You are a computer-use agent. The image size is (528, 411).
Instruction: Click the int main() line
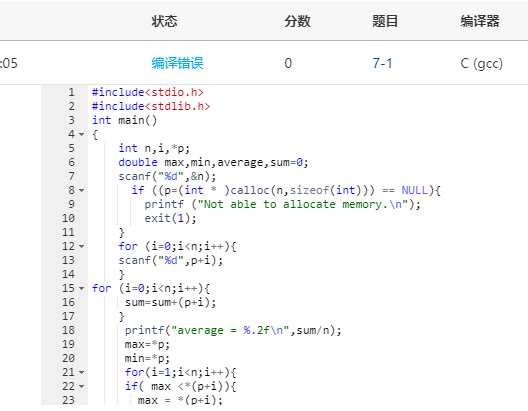[125, 121]
